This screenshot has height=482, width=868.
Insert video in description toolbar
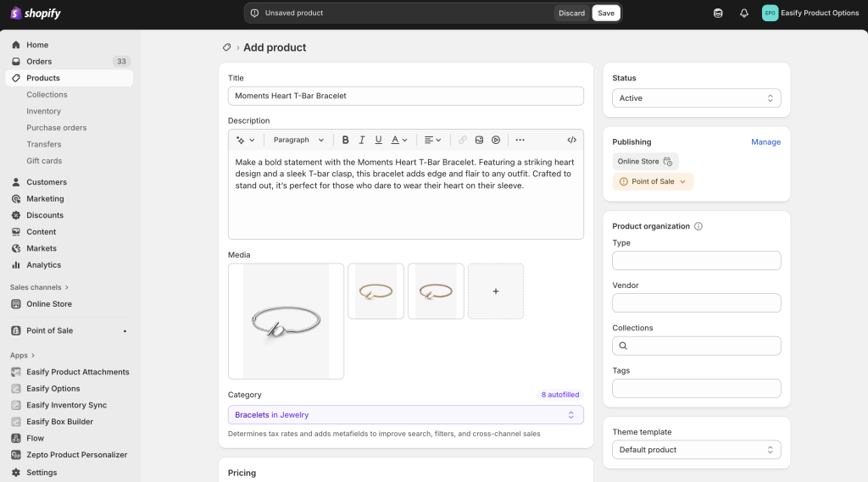496,140
